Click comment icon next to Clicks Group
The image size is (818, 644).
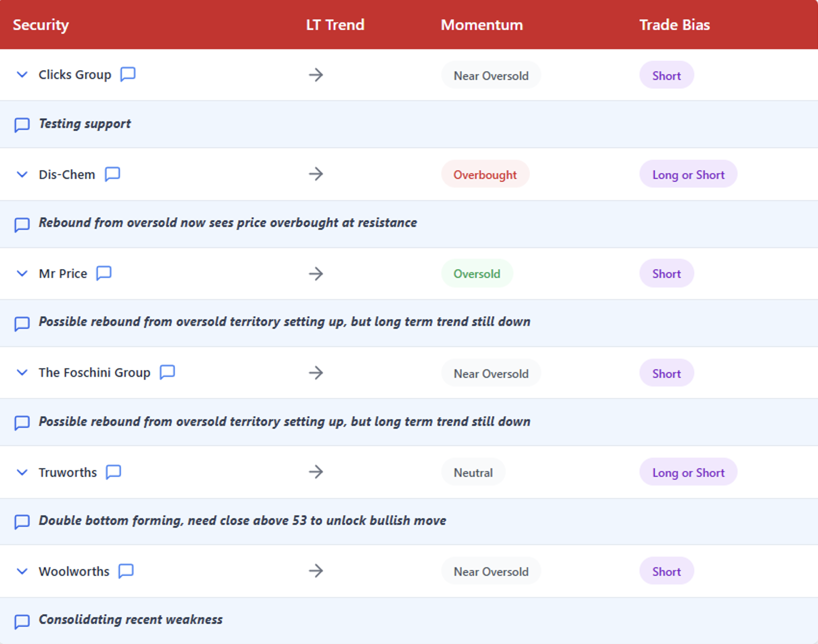[128, 74]
